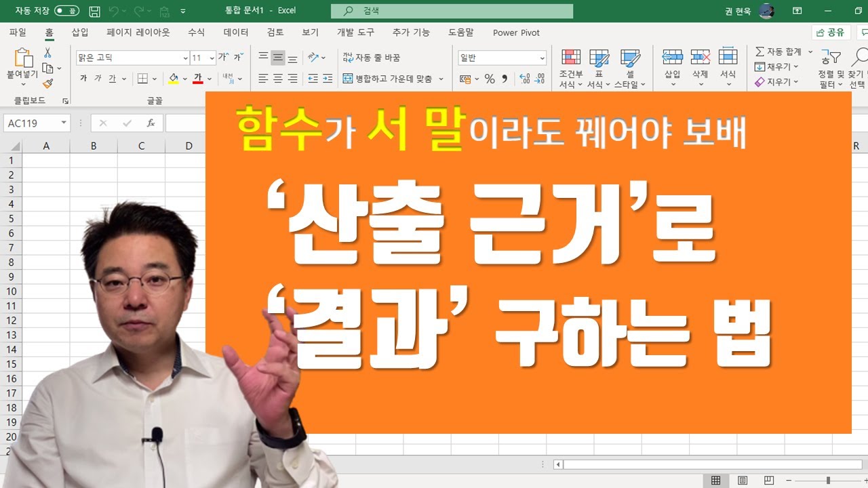
Task: Open the 조건부 서식 dropdown
Action: [570, 68]
